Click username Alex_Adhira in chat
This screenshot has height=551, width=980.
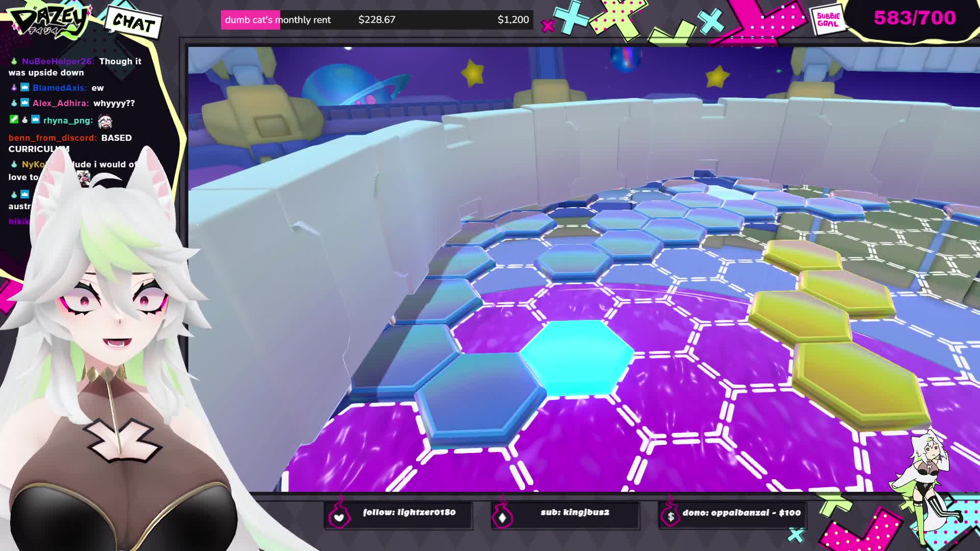coord(60,103)
